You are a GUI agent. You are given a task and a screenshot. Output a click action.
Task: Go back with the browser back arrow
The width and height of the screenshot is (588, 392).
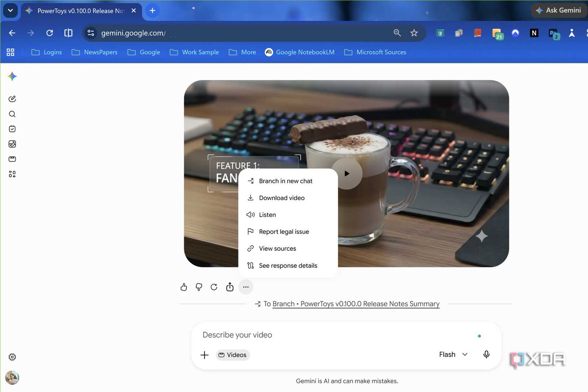pos(12,33)
